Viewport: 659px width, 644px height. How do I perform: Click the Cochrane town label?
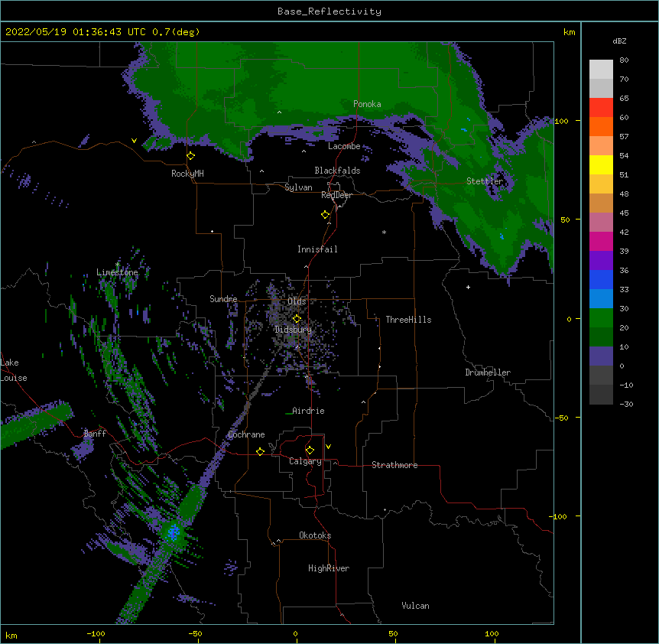click(x=246, y=434)
